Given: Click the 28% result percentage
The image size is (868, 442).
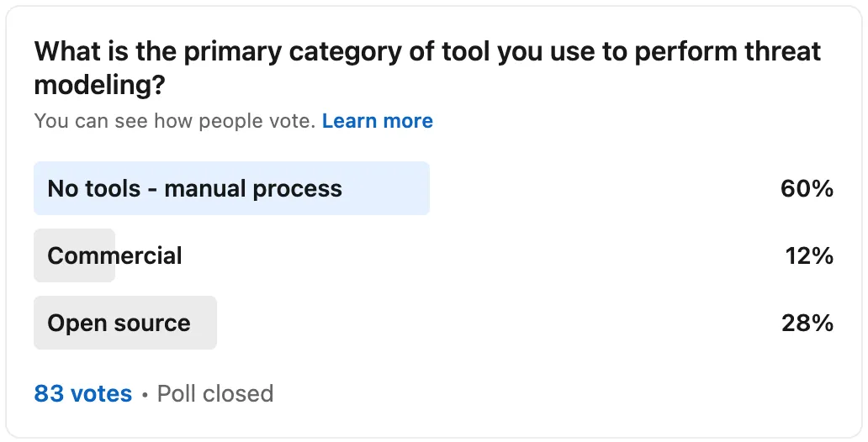Looking at the screenshot, I should pos(807,323).
